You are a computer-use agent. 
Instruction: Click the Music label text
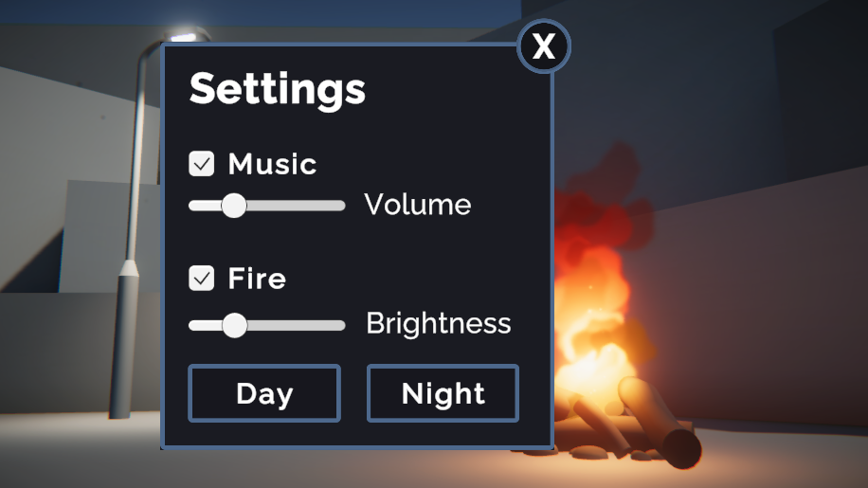(x=272, y=164)
